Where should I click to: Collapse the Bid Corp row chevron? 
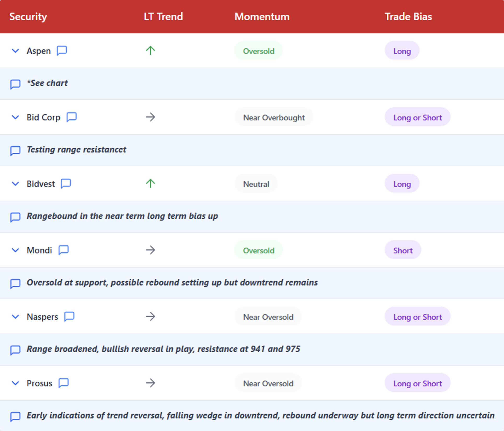(x=15, y=117)
